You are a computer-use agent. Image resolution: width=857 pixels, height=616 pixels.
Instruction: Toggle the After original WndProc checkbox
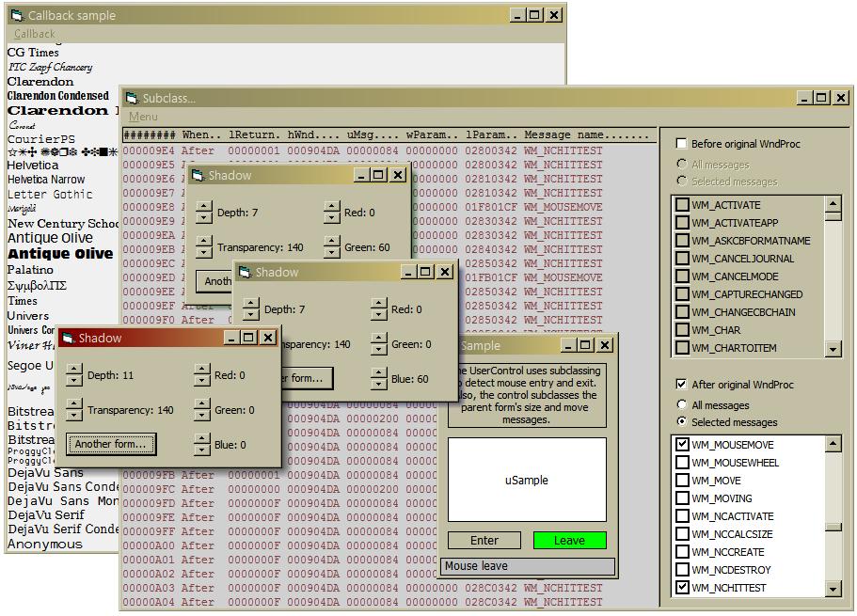click(x=681, y=385)
